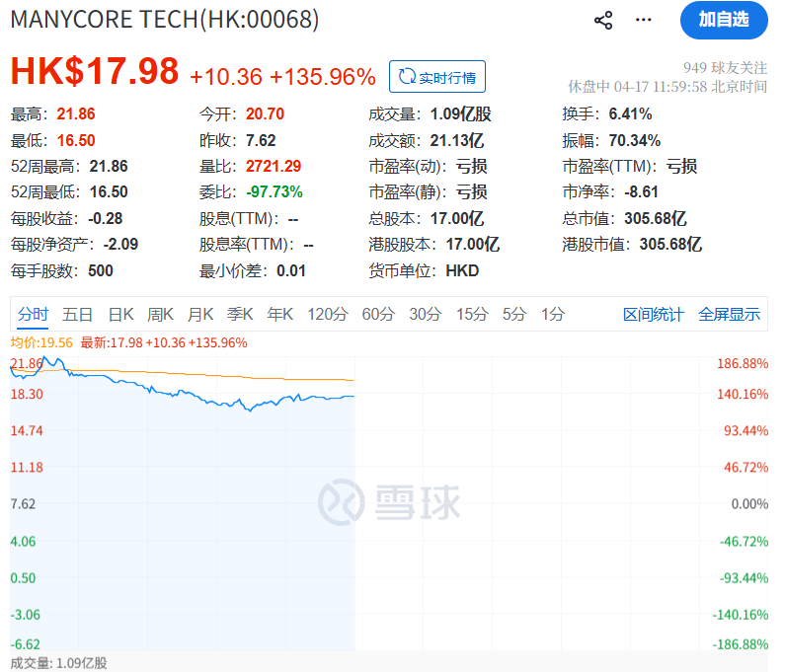This screenshot has height=672, width=785.
Task: Click the 每股收益 value -0.28
Action: pyautogui.click(x=105, y=219)
